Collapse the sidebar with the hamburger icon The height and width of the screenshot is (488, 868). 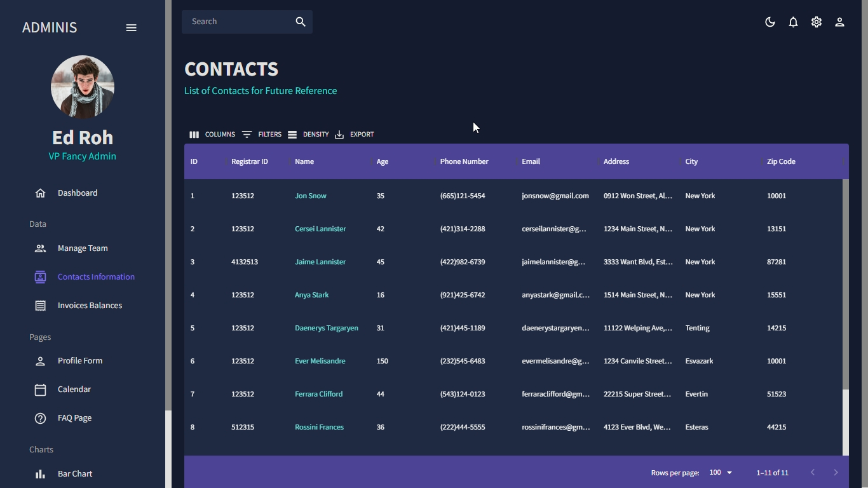click(132, 27)
